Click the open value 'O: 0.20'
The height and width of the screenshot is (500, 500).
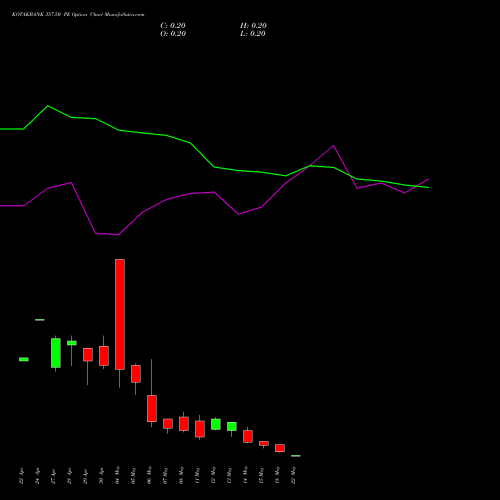173,34
